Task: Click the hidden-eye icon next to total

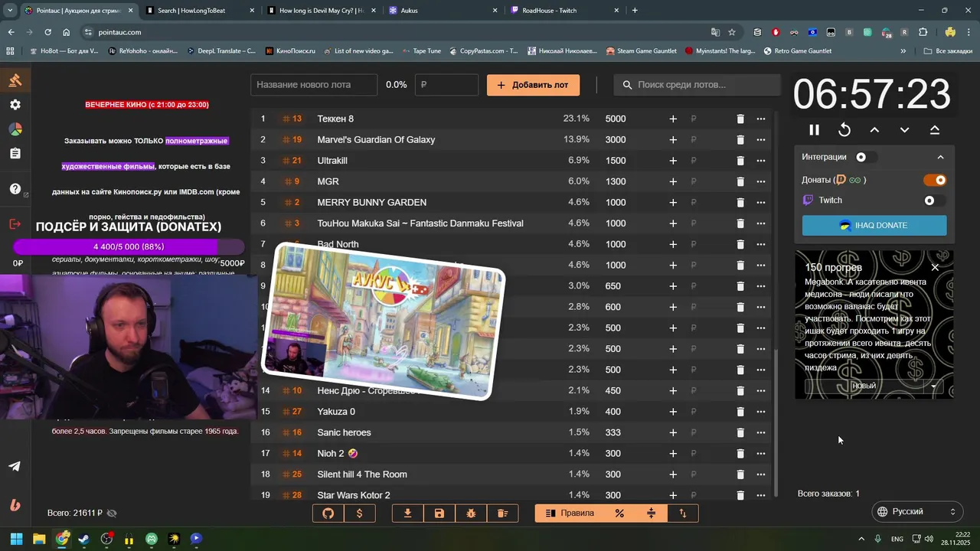Action: (x=112, y=513)
